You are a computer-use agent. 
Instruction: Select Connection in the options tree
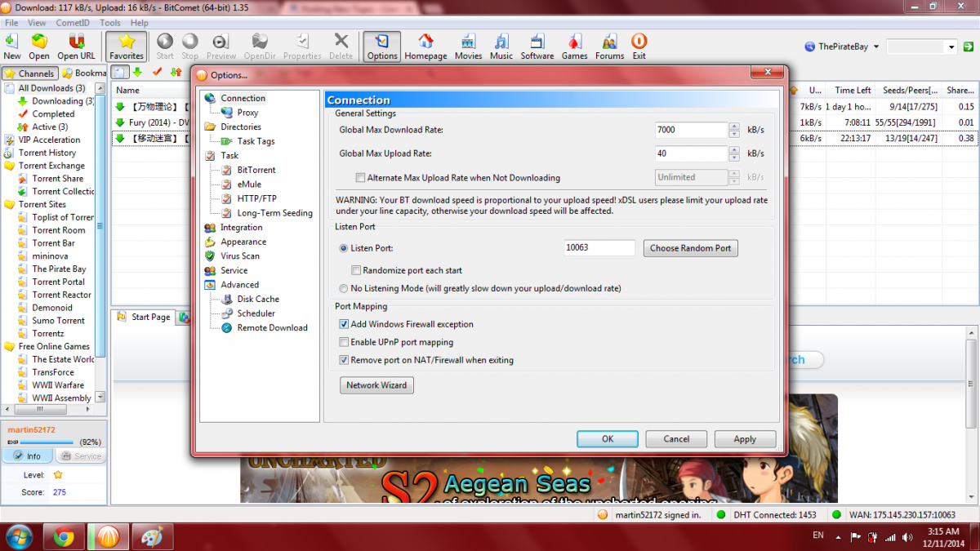243,98
